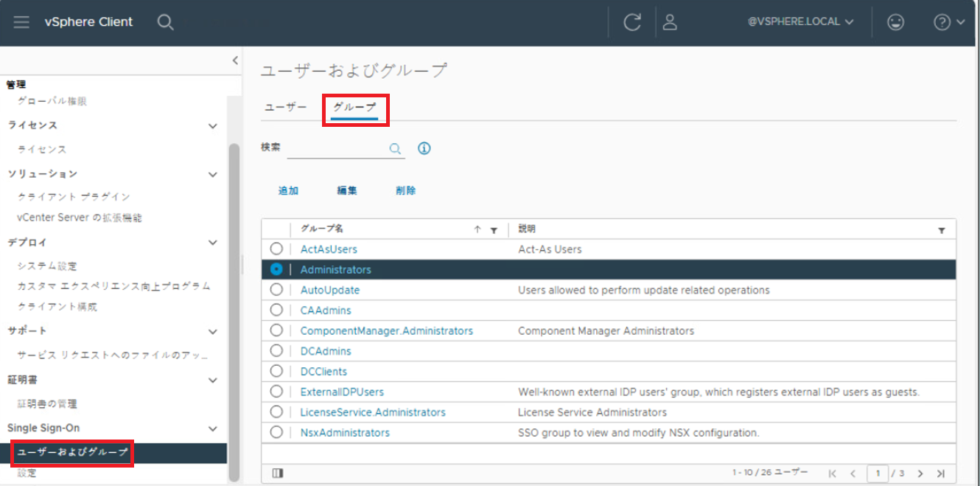
Task: Open カスタマ エクスペリエンス向上プログラム
Action: (114, 286)
